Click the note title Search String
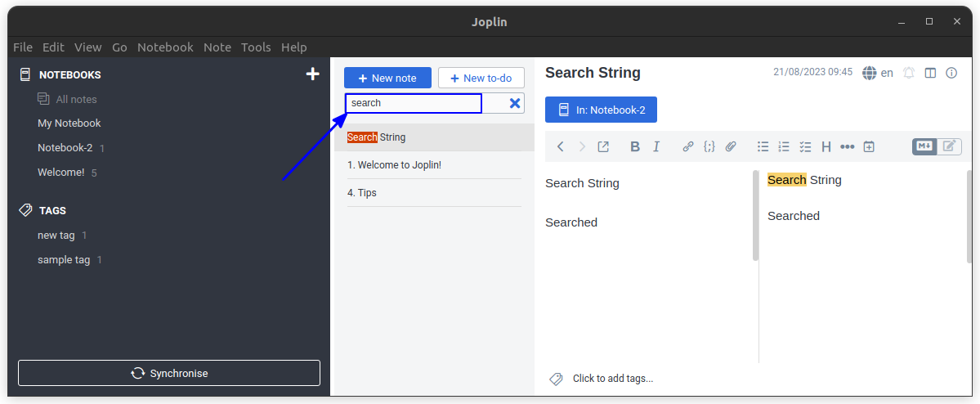Screen dimensions: 980x404 point(593,73)
